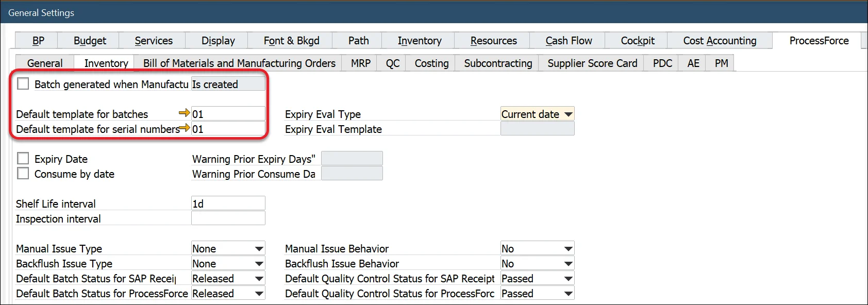
Task: Click link arrow beside Default template for batches
Action: tap(185, 113)
